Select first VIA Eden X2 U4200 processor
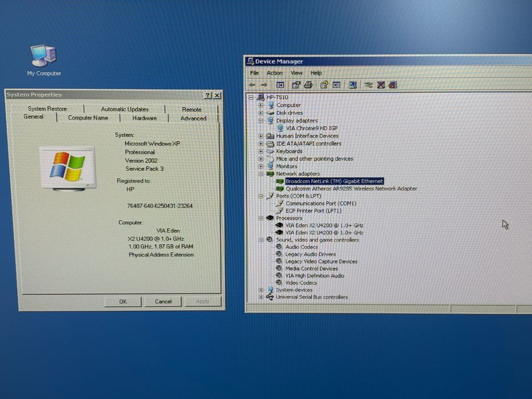 (324, 225)
